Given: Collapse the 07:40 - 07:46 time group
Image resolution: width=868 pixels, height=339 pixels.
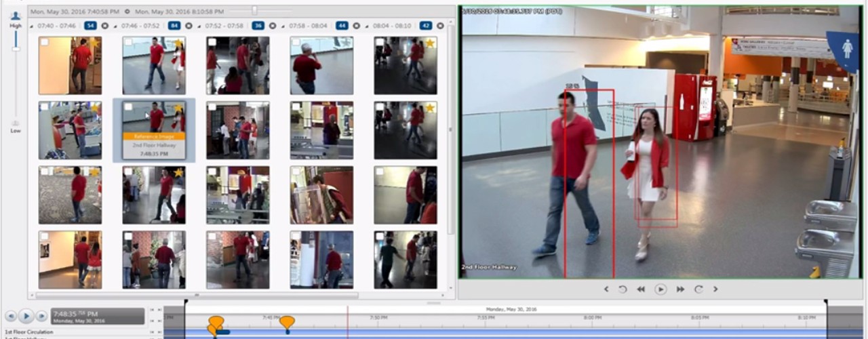Looking at the screenshot, I should (x=33, y=26).
